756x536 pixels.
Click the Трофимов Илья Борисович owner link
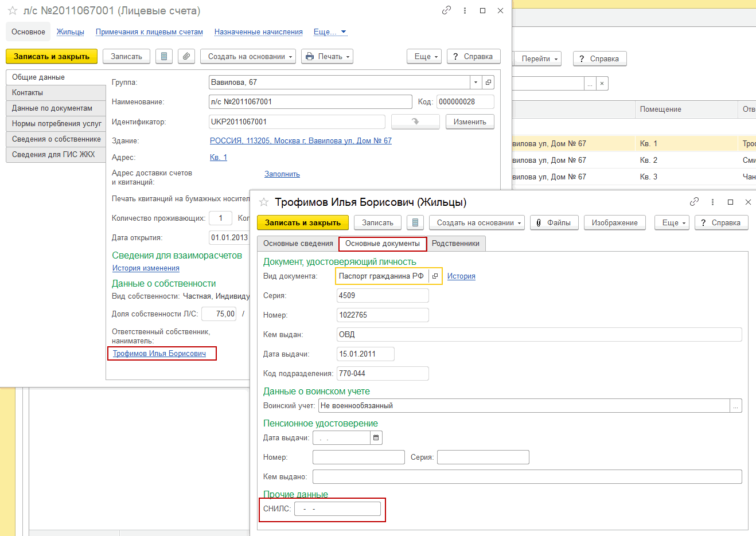click(x=159, y=354)
